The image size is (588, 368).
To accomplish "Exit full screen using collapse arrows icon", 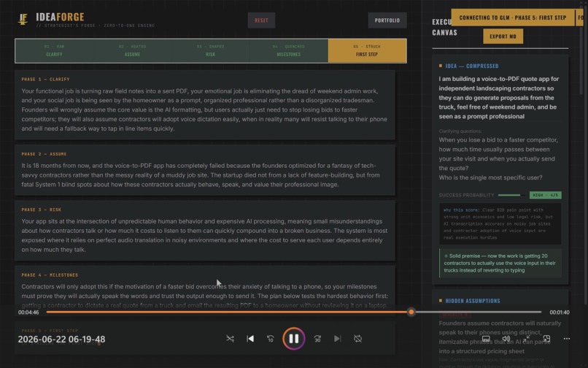I will (x=527, y=339).
